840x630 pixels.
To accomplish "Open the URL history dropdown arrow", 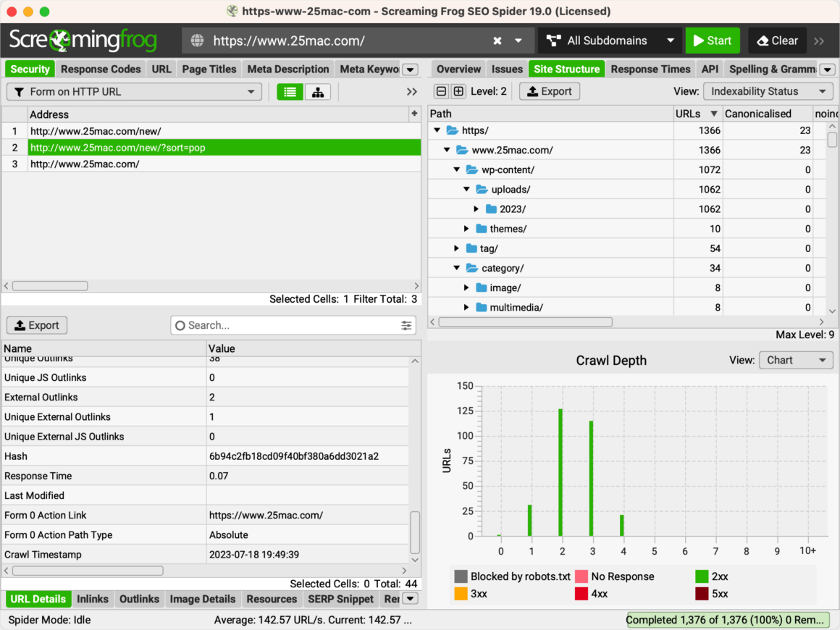I will pyautogui.click(x=518, y=41).
